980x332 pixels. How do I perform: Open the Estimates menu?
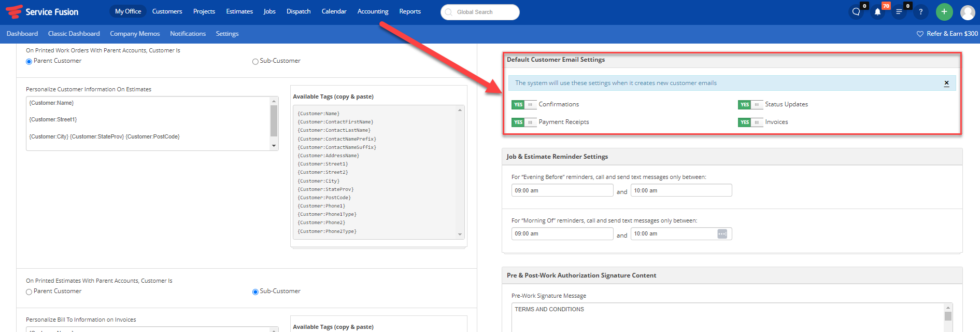click(239, 11)
